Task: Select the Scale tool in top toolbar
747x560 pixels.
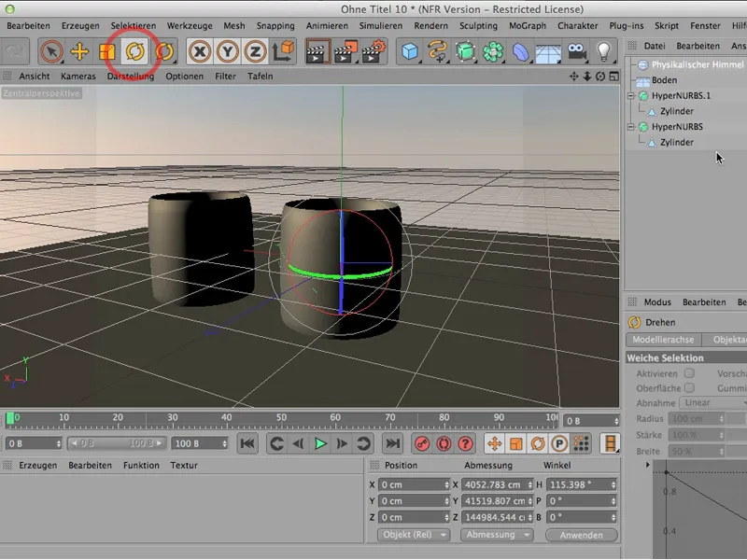Action: click(x=107, y=51)
